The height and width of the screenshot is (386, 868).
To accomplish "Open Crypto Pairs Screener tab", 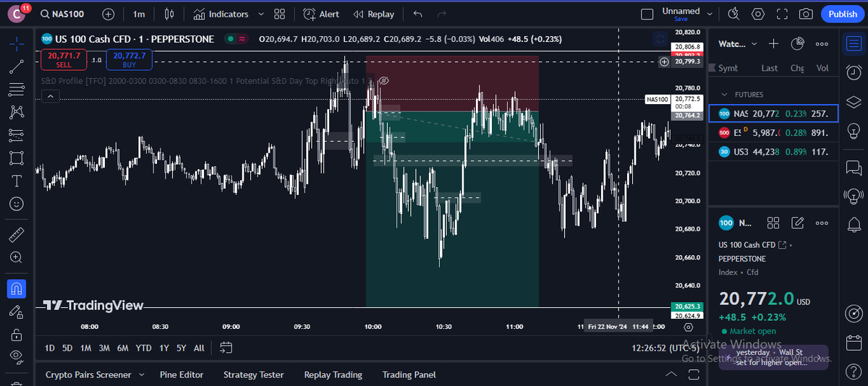I will [x=88, y=374].
